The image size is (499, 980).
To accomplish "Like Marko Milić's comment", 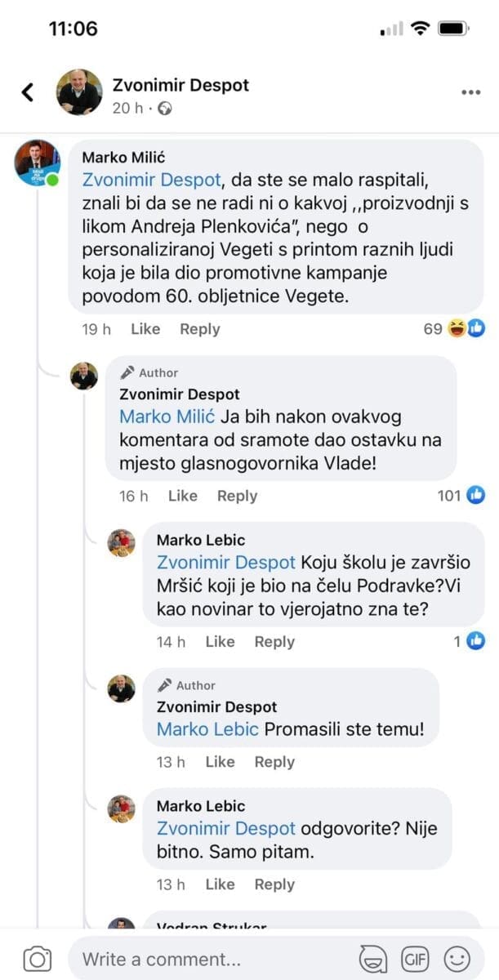I will (145, 329).
